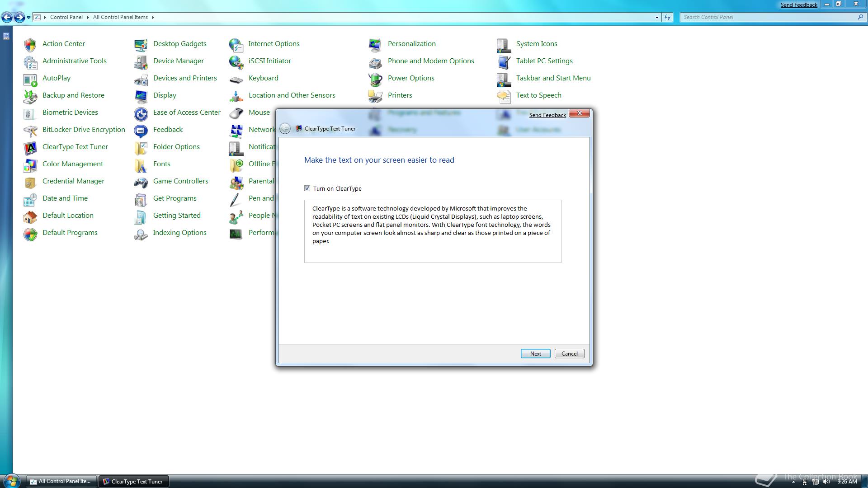This screenshot has height=488, width=868.
Task: Open the Feedback icon
Action: click(x=141, y=130)
